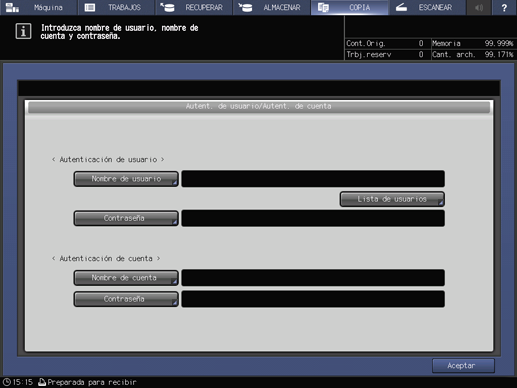Open help with the question mark icon
The width and height of the screenshot is (517, 388).
[x=504, y=7]
